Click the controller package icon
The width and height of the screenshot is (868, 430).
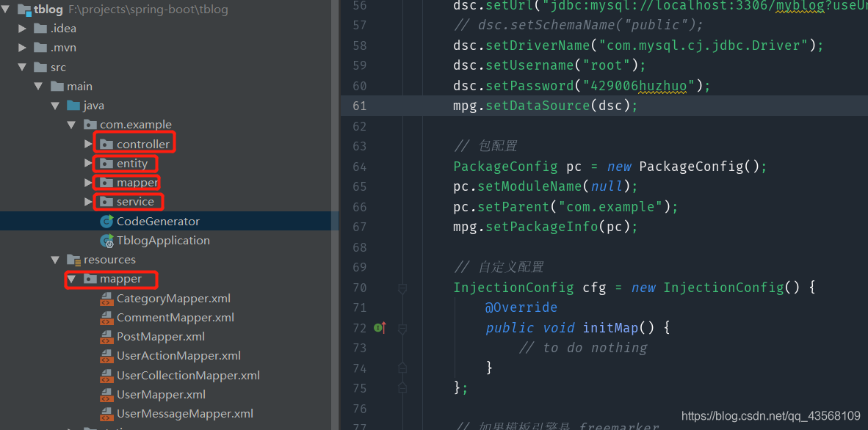(105, 144)
